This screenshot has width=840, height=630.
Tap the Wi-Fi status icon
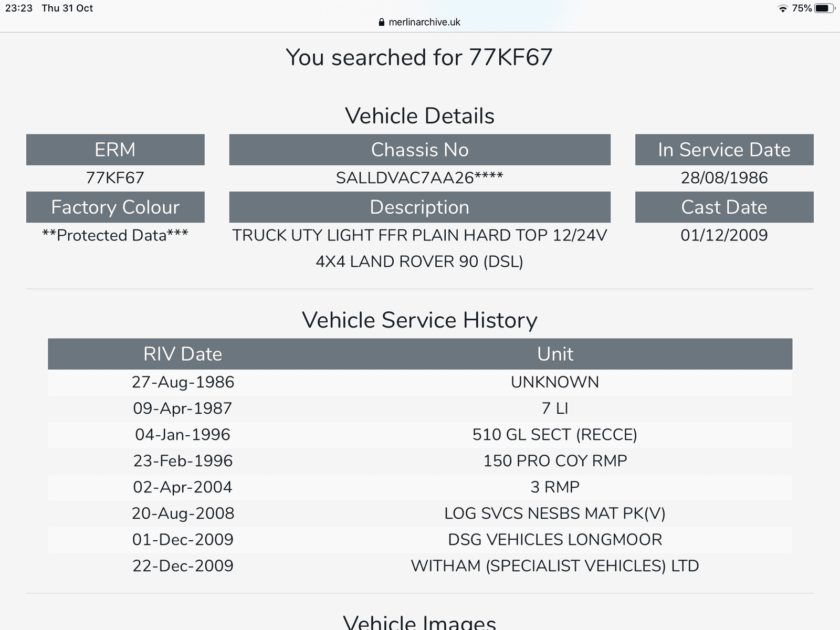[x=783, y=8]
